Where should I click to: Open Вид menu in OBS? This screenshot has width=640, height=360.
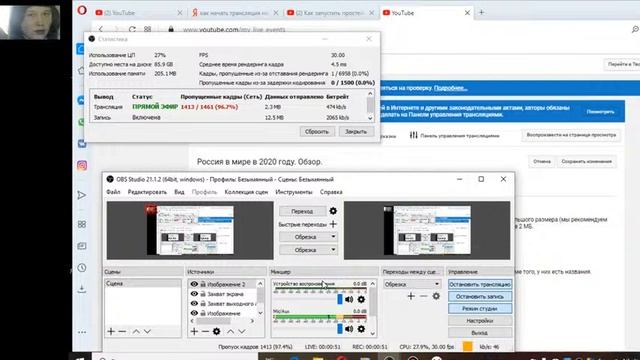click(x=179, y=192)
